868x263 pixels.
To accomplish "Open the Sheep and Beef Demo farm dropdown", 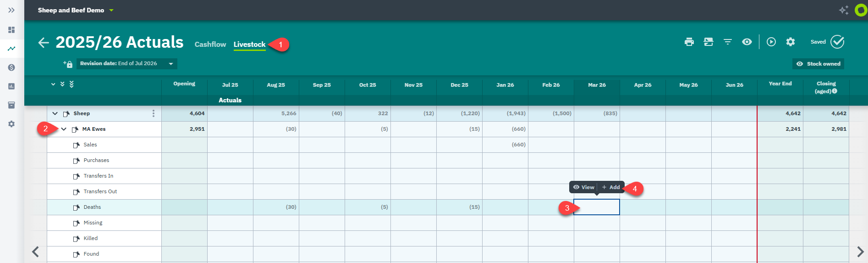I will coord(76,10).
